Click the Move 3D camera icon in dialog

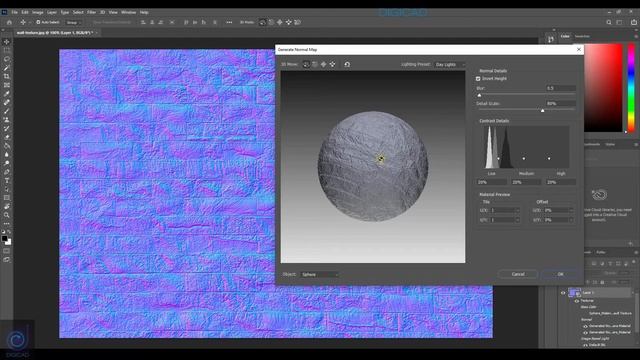[332, 64]
